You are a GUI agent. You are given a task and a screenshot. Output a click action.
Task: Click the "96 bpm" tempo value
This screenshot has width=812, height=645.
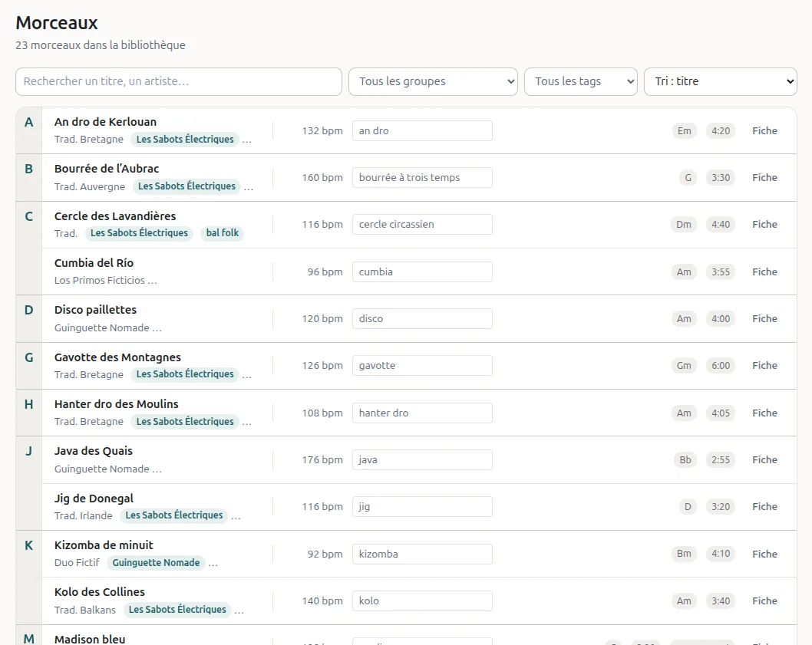coord(325,271)
